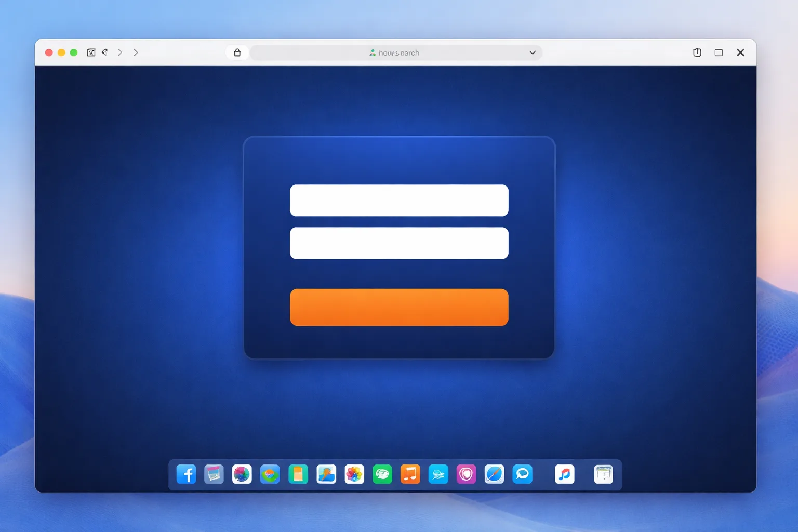798x532 pixels.
Task: Open the green speech-bubble app in the dock
Action: click(x=382, y=474)
